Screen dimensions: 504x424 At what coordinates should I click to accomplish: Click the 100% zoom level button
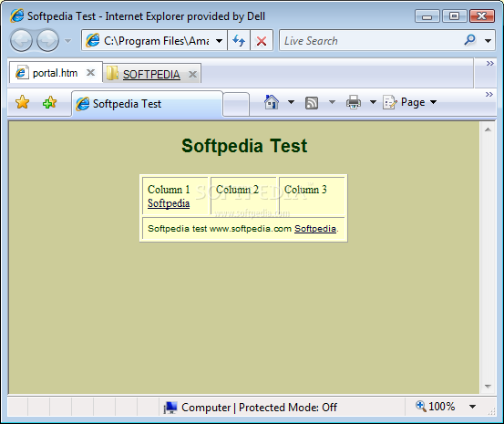point(435,407)
